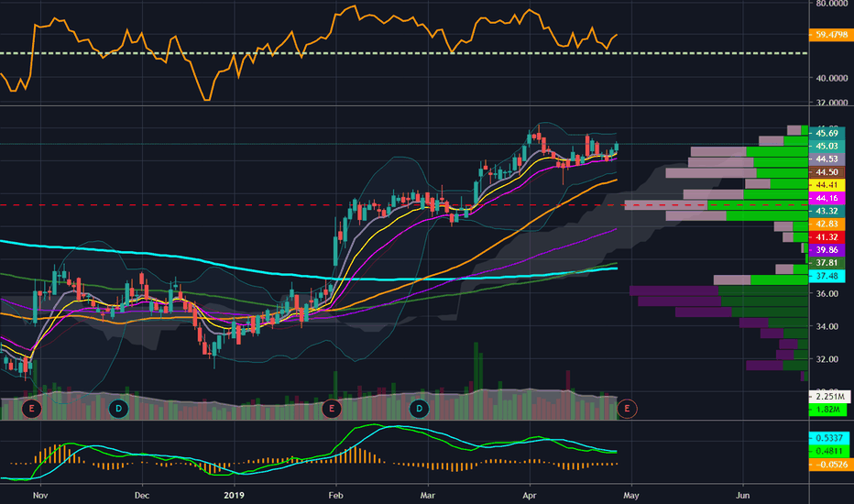This screenshot has height=504, width=854.
Task: Click the 32.0000 RSI scale tick
Action: [x=832, y=102]
